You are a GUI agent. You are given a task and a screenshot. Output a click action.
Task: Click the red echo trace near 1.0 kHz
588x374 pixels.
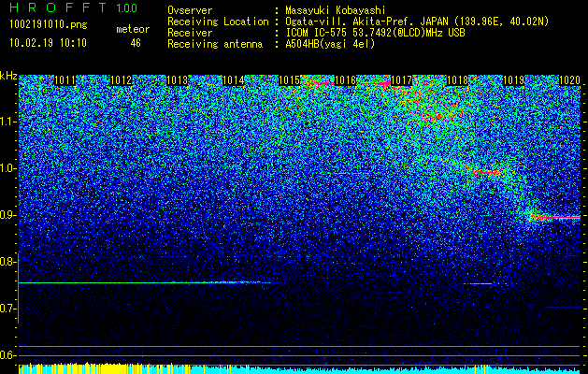(x=485, y=172)
